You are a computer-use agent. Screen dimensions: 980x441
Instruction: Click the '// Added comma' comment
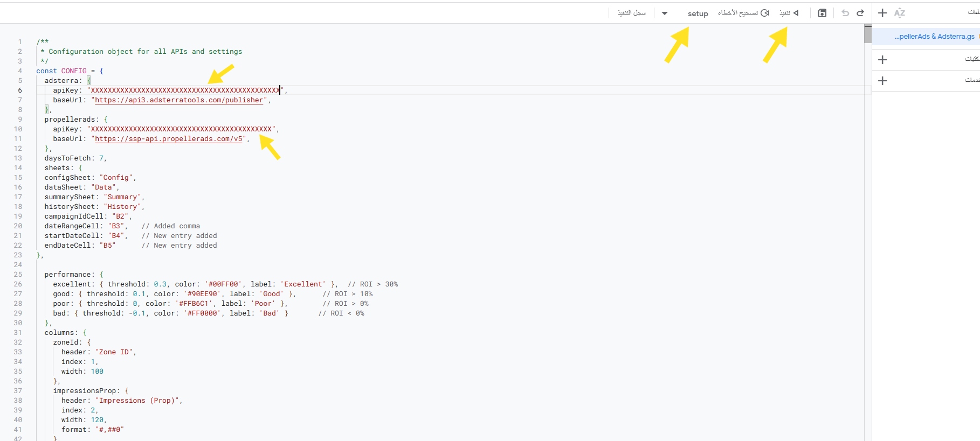click(x=171, y=226)
